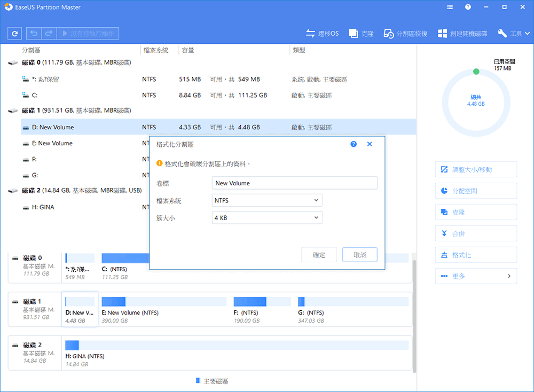Close the 格式化分割區 dialog
This screenshot has height=392, width=534.
370,144
